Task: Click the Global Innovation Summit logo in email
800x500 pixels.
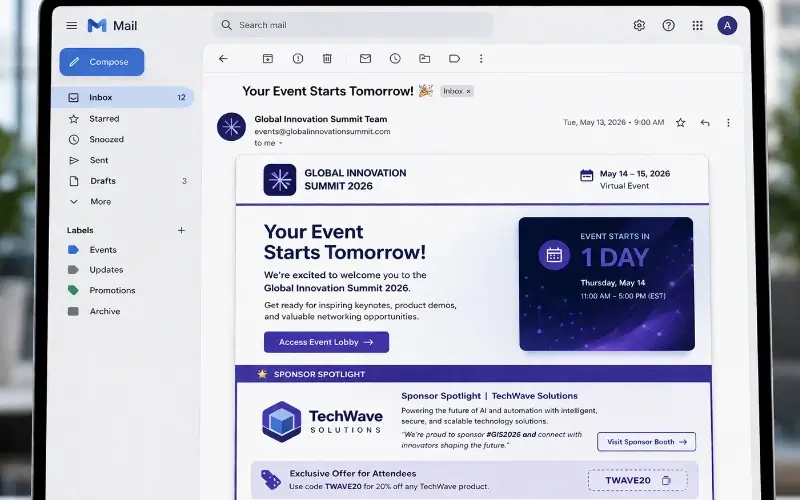Action: [280, 180]
